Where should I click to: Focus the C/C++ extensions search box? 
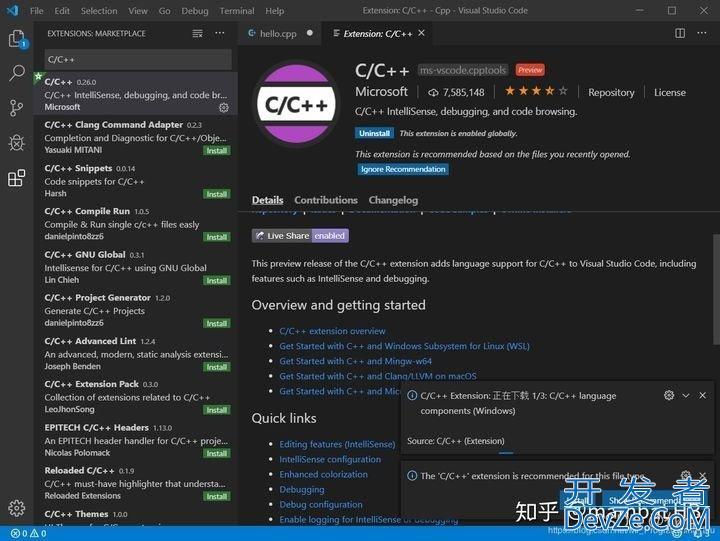138,60
